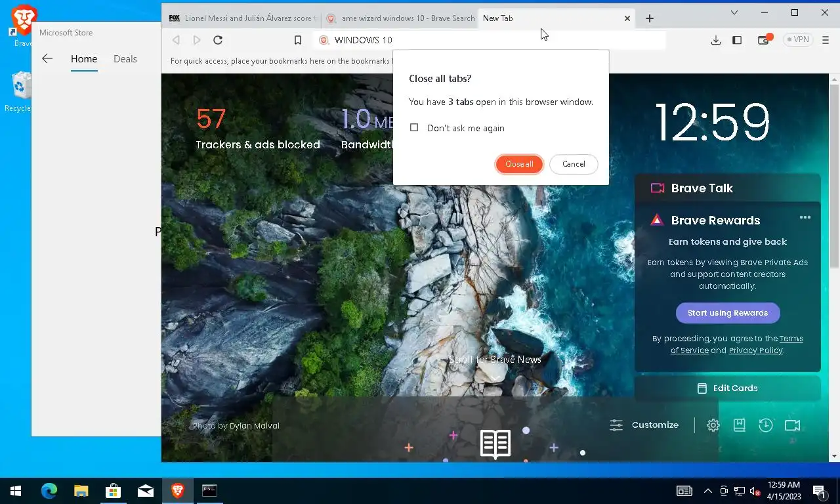Click Brave icon in taskbar
Screen dimensions: 840x504
click(x=177, y=491)
